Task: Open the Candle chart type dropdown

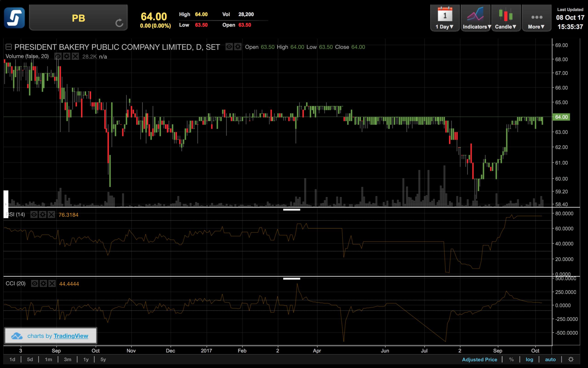Action: (506, 18)
